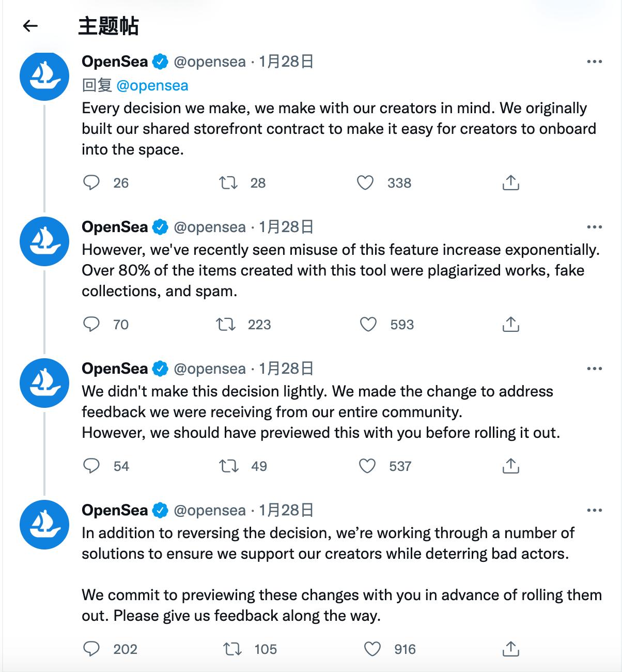
Task: Go back with the left arrow
Action: click(30, 26)
